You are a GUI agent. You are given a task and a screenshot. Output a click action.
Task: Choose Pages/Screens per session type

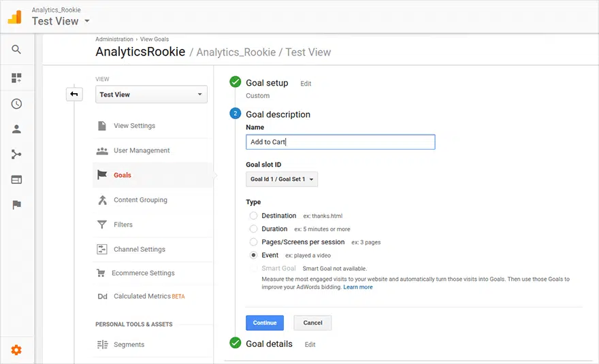coord(254,242)
